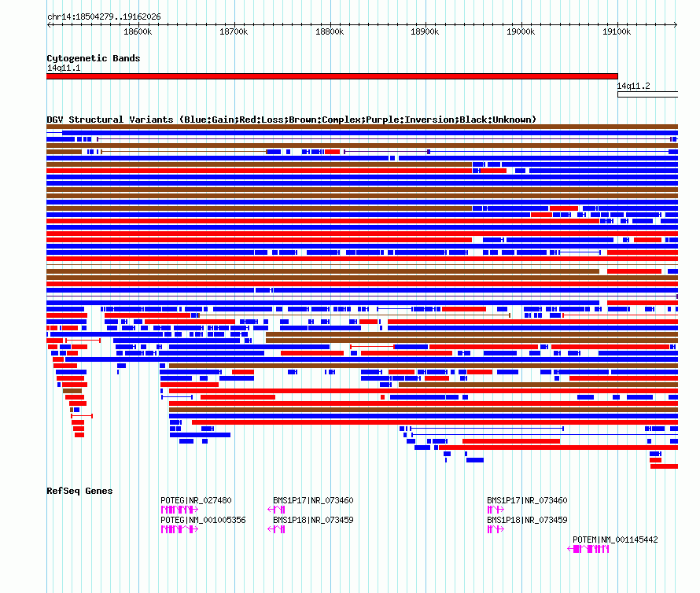Click the 19100k ruler tick label

coord(617,31)
